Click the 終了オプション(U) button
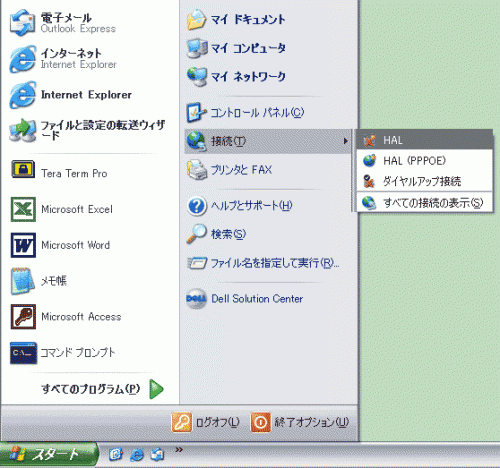500x468 pixels. [300, 422]
